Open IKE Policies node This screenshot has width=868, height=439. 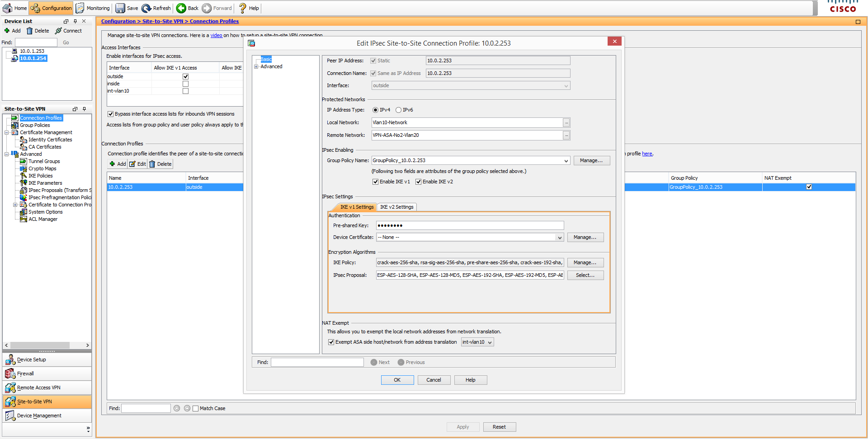click(40, 176)
